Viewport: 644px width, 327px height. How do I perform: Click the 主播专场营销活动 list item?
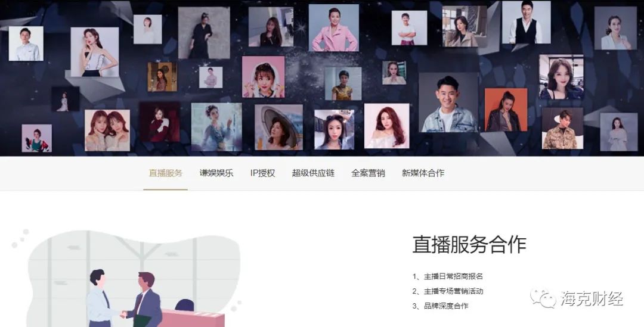448,291
